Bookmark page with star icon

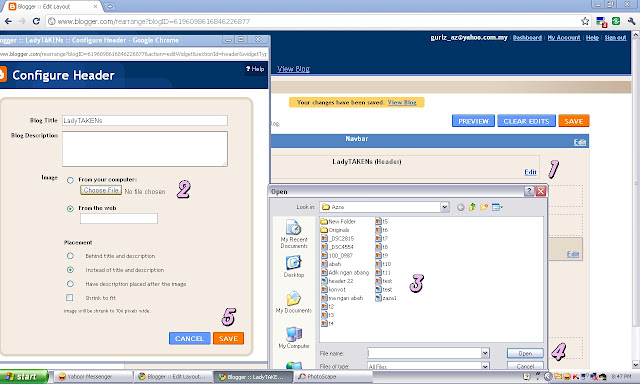pyautogui.click(x=585, y=21)
